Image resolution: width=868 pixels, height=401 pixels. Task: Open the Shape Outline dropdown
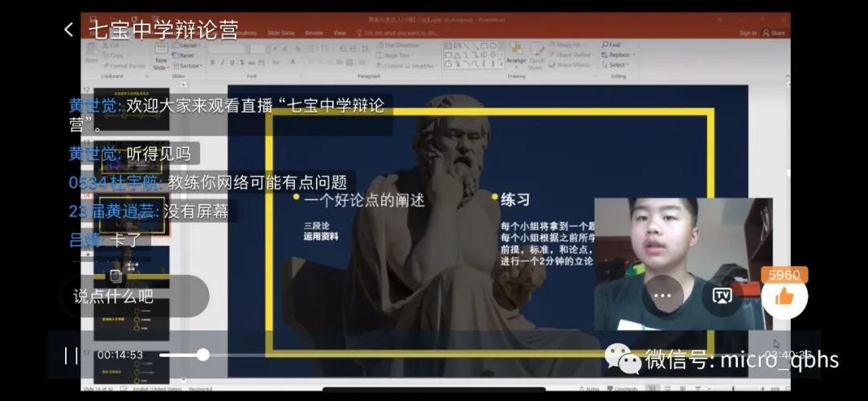tap(570, 55)
